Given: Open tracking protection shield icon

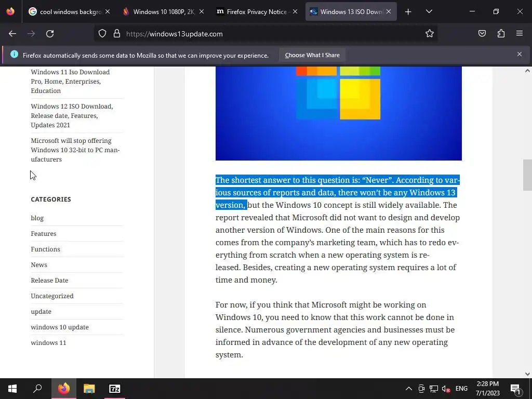Looking at the screenshot, I should 102,34.
